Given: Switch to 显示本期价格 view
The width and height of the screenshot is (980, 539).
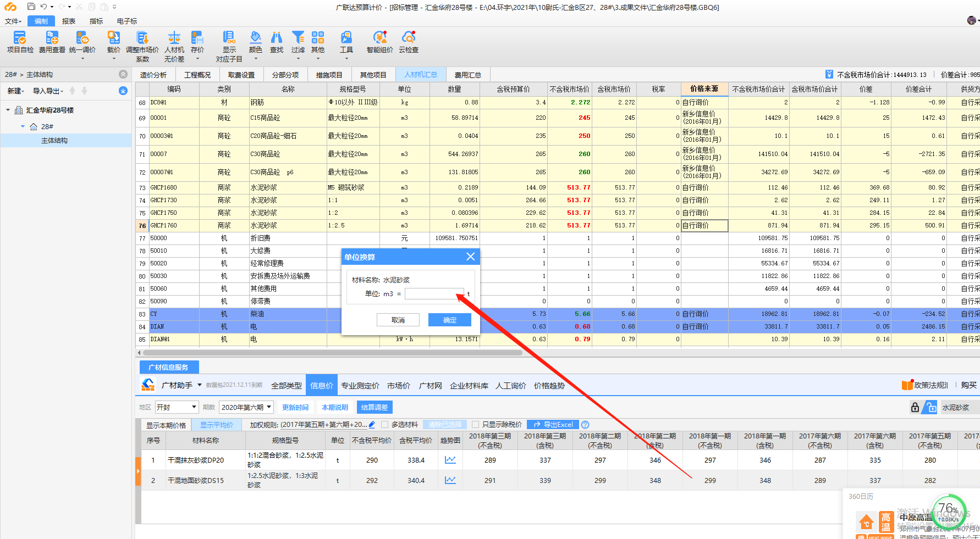Looking at the screenshot, I should click(166, 425).
